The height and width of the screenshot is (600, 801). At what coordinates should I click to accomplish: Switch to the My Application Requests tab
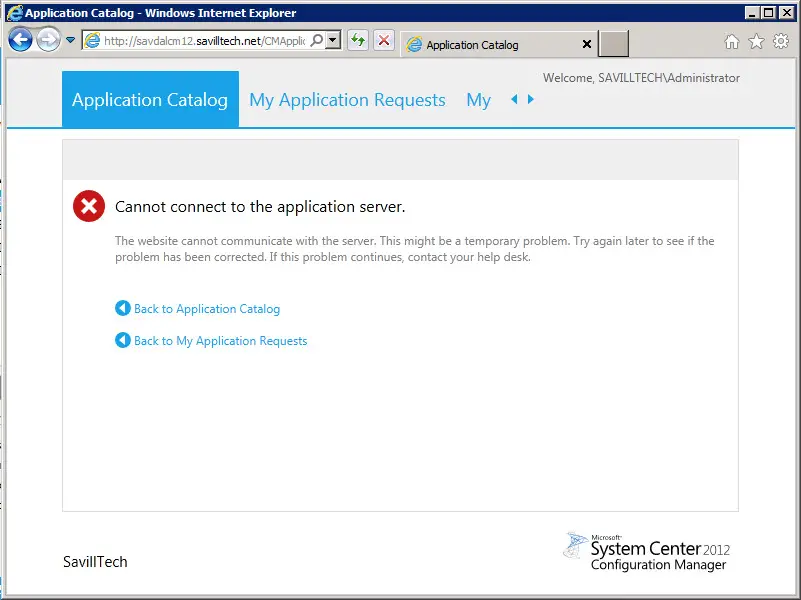point(347,100)
